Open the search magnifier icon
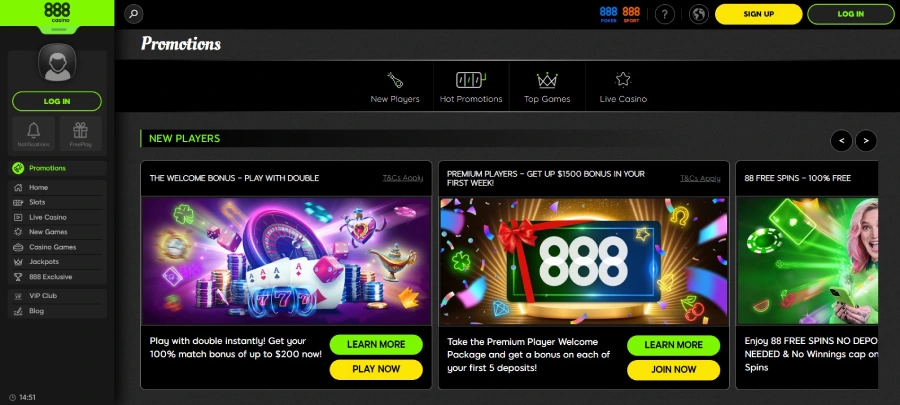This screenshot has height=405, width=900. 133,14
